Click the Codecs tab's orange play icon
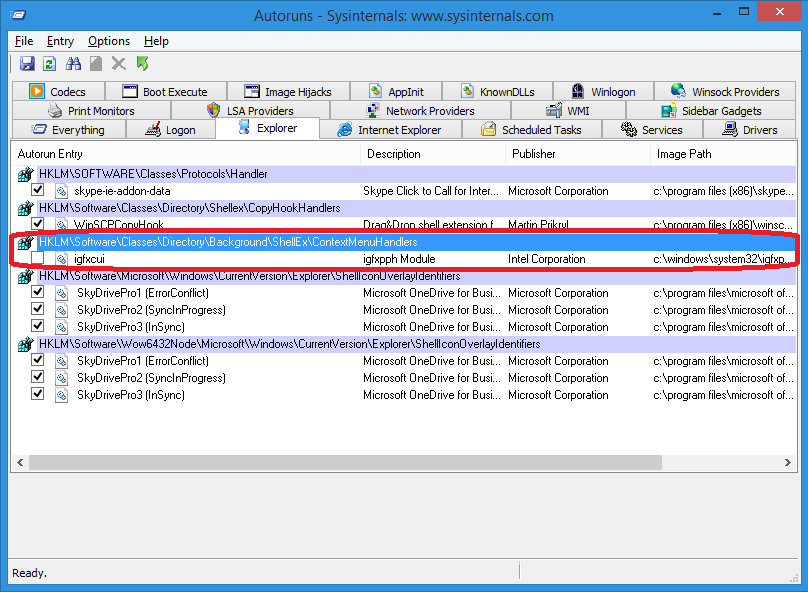Screen dimensions: 808x592 coord(37,91)
